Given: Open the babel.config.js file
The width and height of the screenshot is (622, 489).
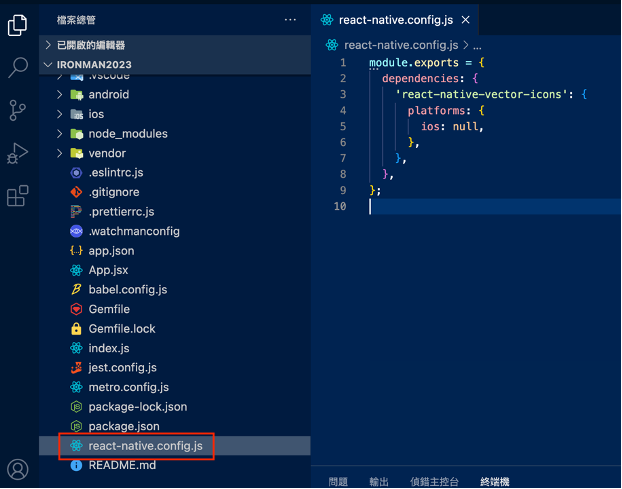Looking at the screenshot, I should click(175, 290).
